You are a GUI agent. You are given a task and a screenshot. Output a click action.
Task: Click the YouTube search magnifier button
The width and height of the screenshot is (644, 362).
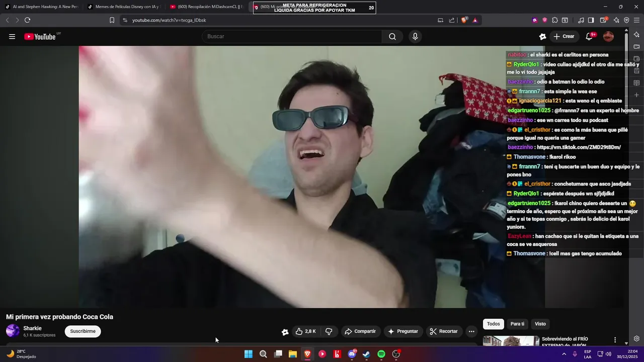(392, 36)
